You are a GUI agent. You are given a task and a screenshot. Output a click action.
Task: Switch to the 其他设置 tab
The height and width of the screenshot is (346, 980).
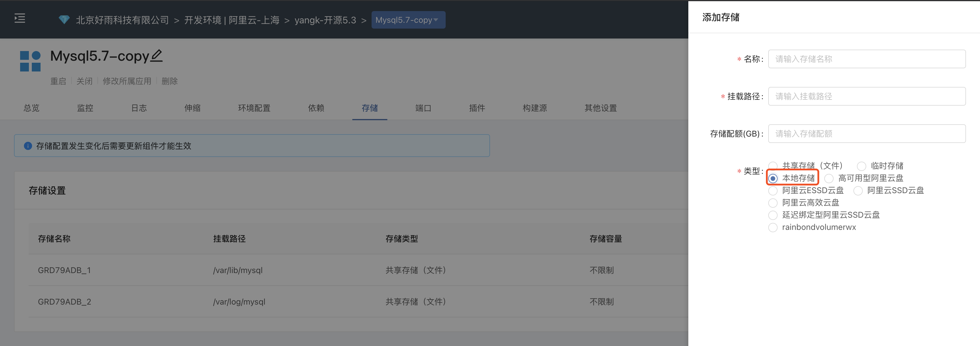[x=601, y=108]
